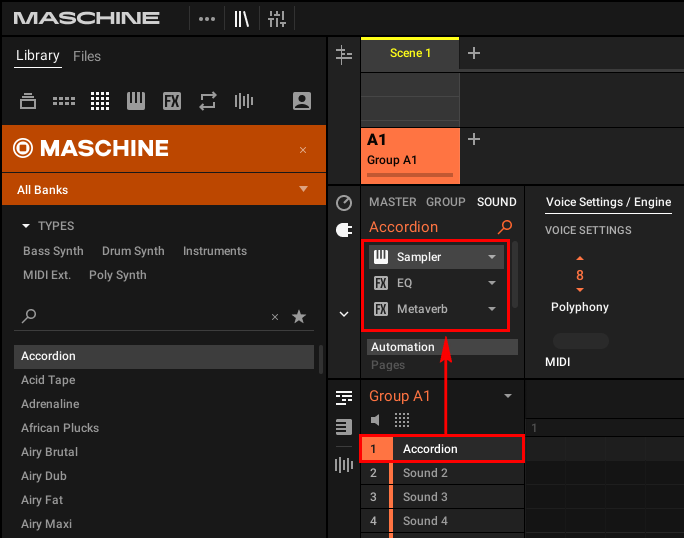Viewport: 684px width, 538px height.
Task: Select the Scene 1 tab
Action: coord(410,53)
